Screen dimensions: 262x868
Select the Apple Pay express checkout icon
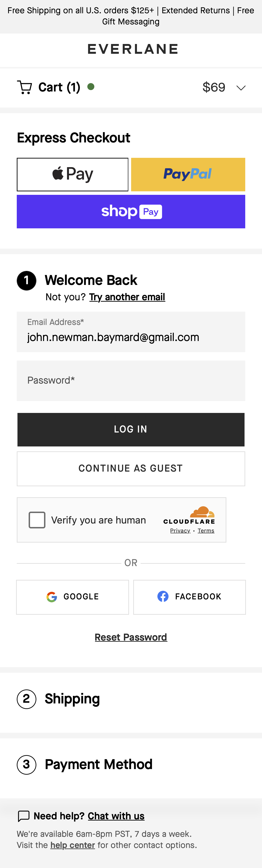[72, 174]
